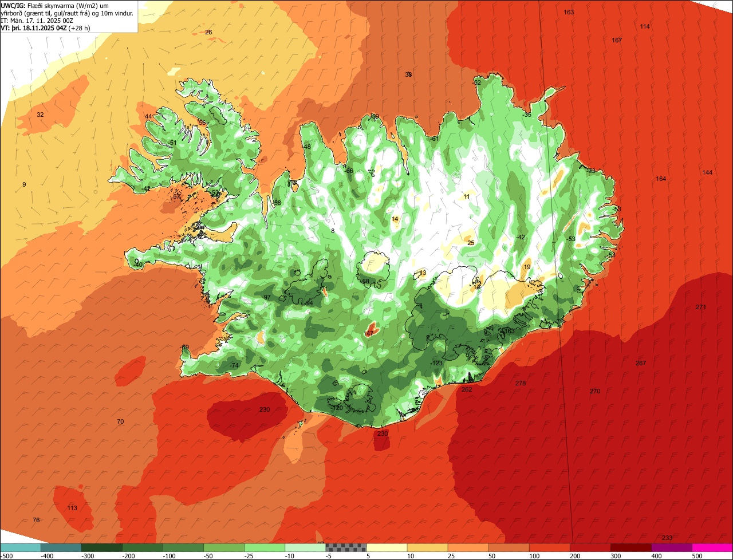Viewport: 733px width, 560px height.
Task: Click the map value '278' off the coast
Action: point(520,384)
